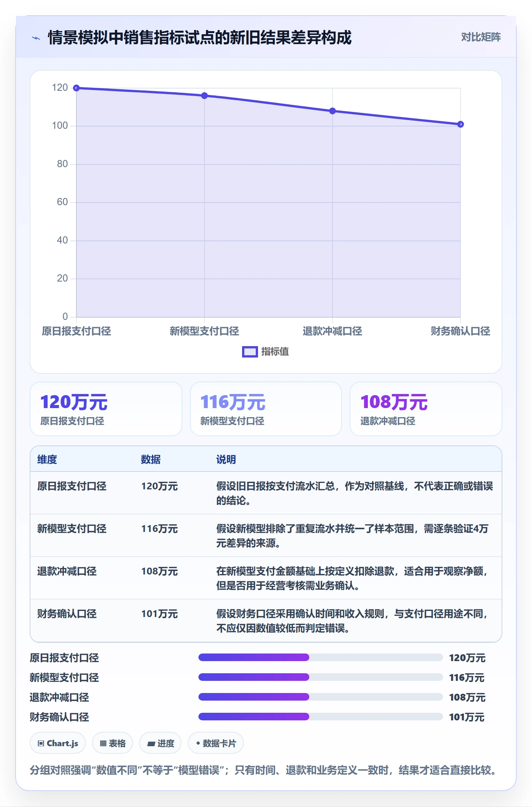Image resolution: width=532 pixels, height=807 pixels.
Task: Click the 说明 column header
Action: click(x=226, y=459)
